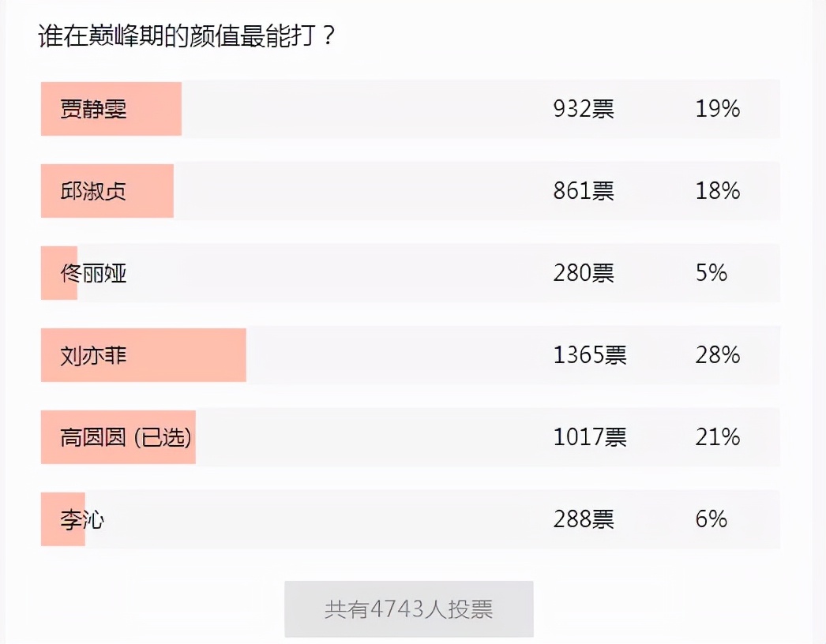
Task: Click the 861票 vote count
Action: pos(584,191)
